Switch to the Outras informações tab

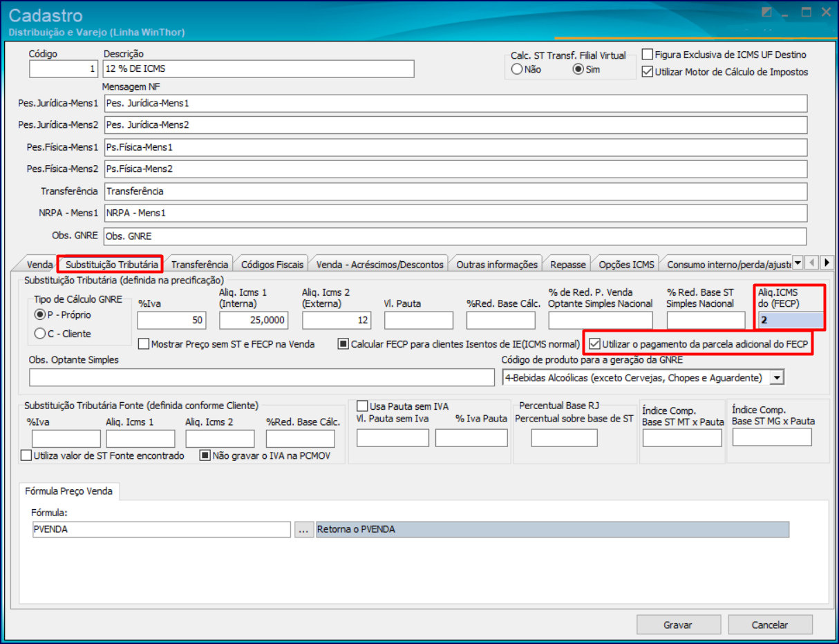pos(497,264)
